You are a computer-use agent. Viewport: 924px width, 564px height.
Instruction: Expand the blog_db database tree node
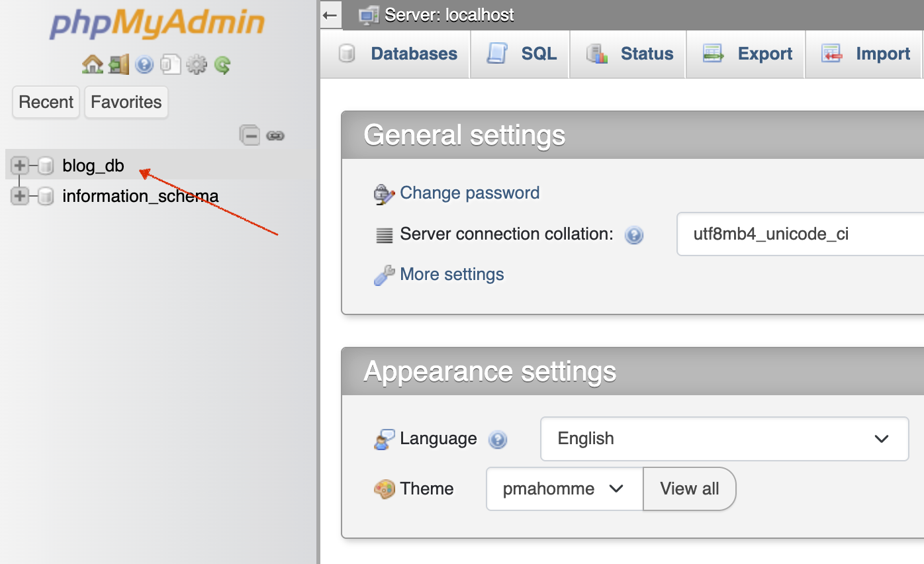click(x=20, y=165)
